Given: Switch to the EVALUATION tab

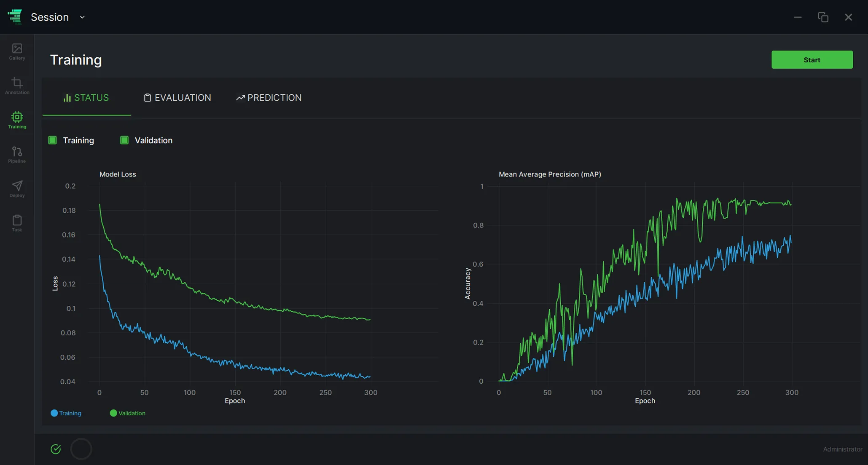Looking at the screenshot, I should coord(177,98).
